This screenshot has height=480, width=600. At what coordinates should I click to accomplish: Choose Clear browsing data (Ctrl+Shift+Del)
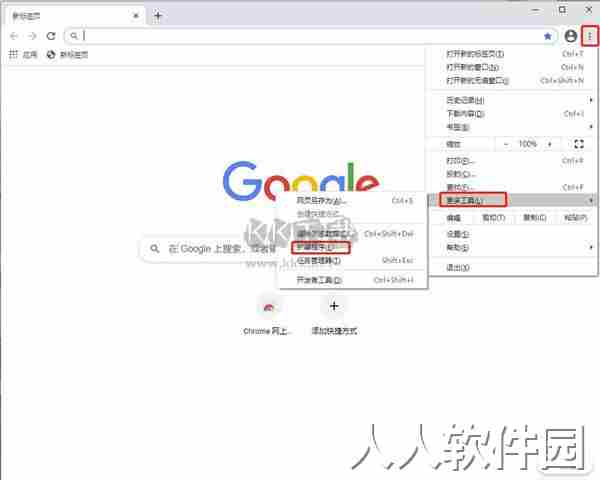pos(353,234)
